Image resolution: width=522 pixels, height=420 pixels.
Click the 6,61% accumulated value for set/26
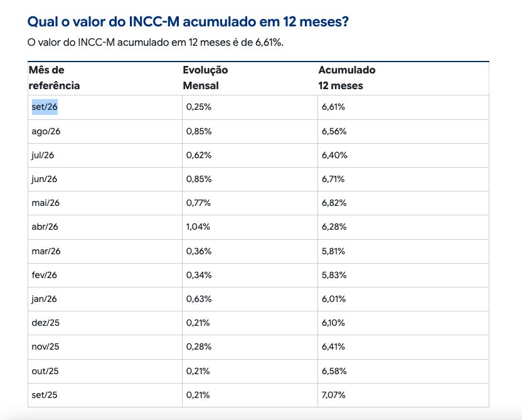333,107
